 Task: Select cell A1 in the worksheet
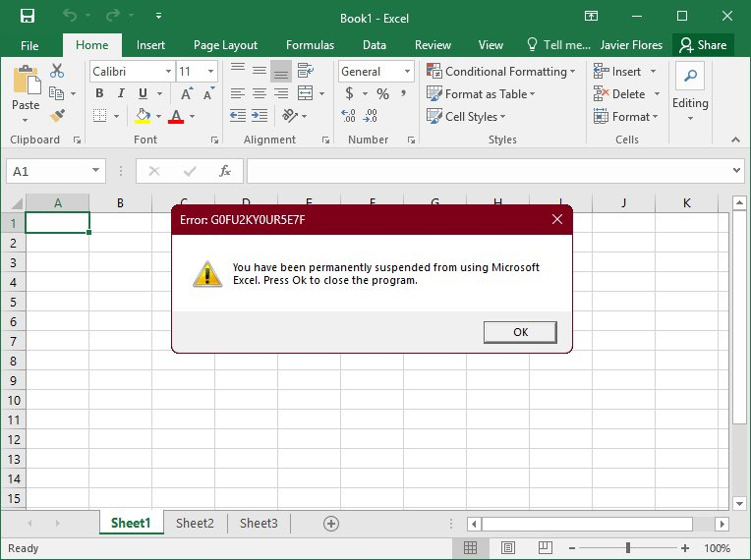57,223
